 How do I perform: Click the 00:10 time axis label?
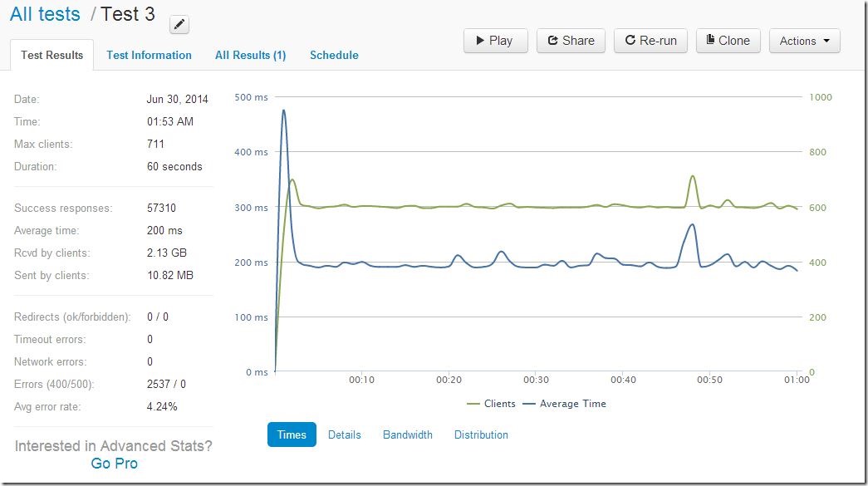(361, 380)
